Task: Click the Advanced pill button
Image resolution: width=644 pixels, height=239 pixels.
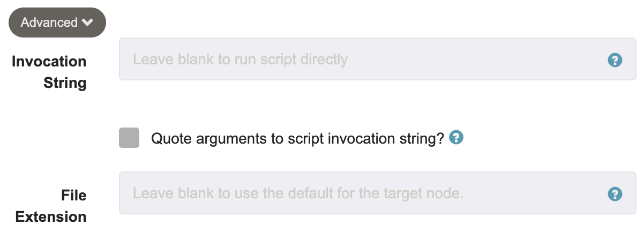Action: [57, 23]
